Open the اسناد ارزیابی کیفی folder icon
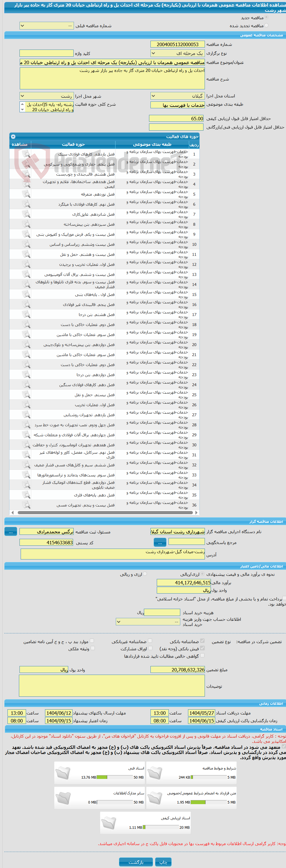 (x=109, y=823)
